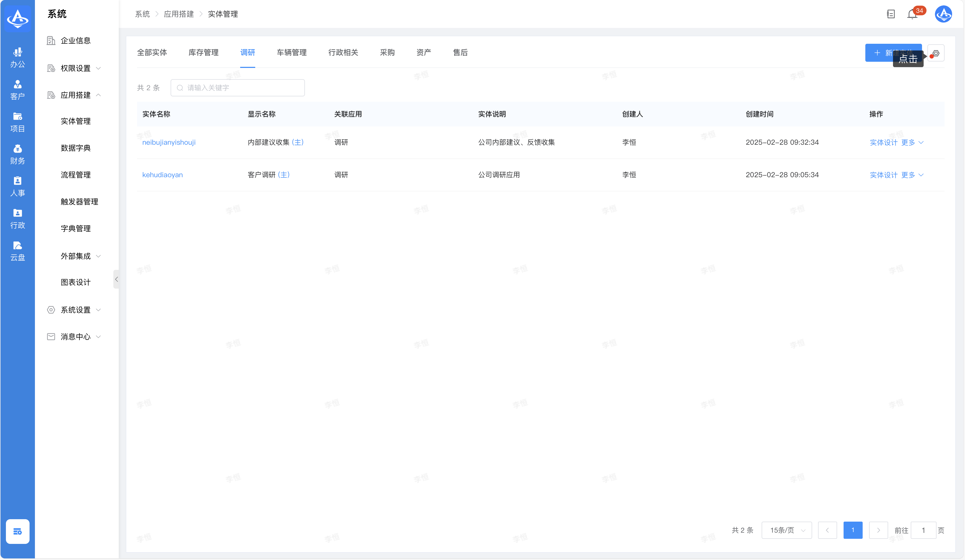The width and height of the screenshot is (965, 560).
Task: Open the 15条/页 page size dropdown
Action: [787, 530]
